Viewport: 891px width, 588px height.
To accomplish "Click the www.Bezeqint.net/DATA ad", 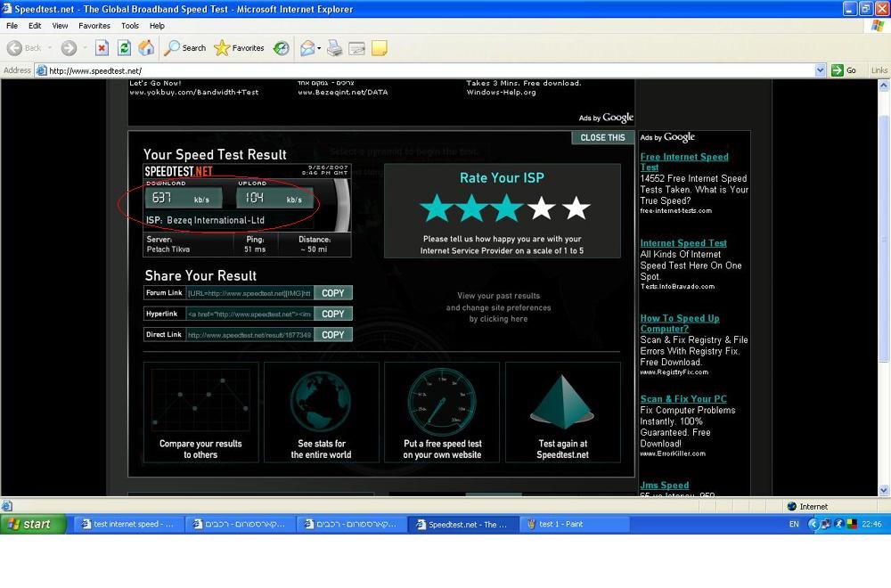I will 343,92.
